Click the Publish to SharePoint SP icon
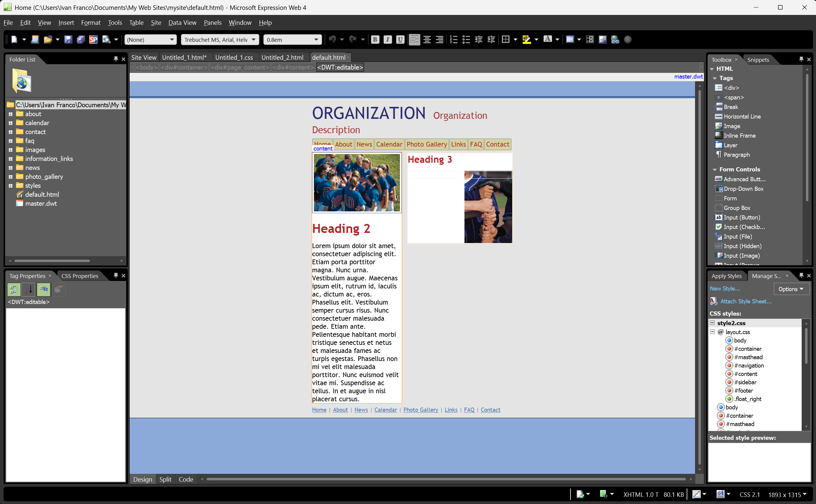This screenshot has height=504, width=816. click(93, 40)
